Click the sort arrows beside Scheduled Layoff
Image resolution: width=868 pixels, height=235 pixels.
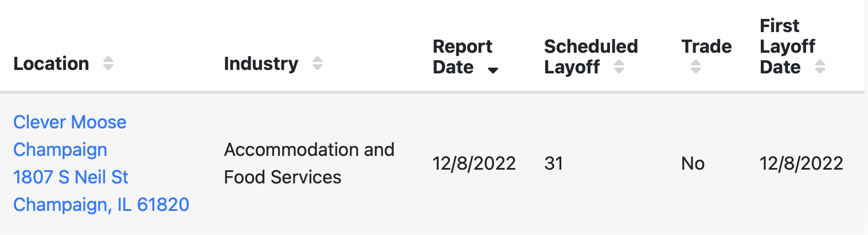click(619, 67)
